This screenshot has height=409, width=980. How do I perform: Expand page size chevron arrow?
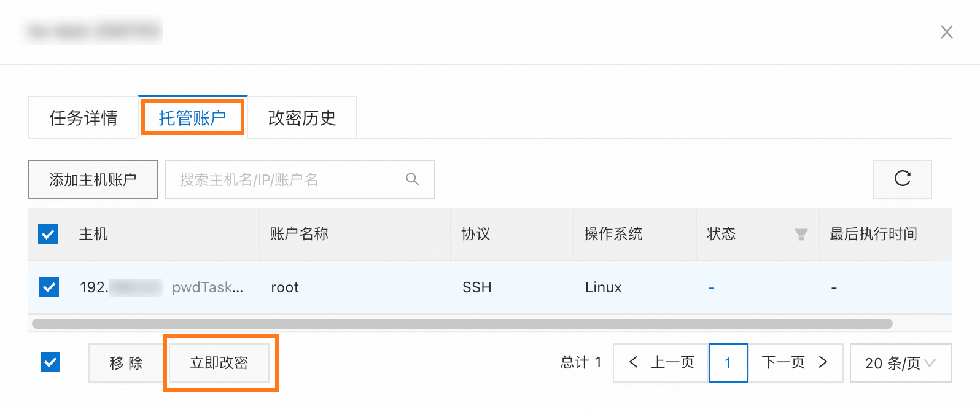[x=930, y=363]
